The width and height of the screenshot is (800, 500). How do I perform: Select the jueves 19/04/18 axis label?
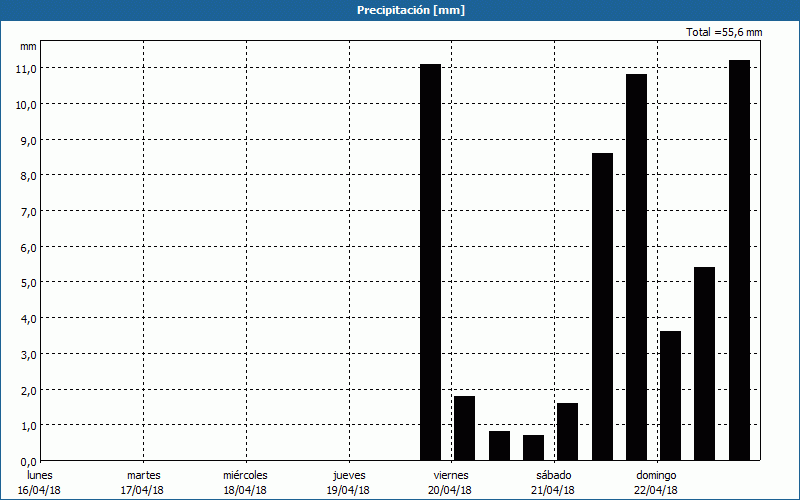[349, 482]
